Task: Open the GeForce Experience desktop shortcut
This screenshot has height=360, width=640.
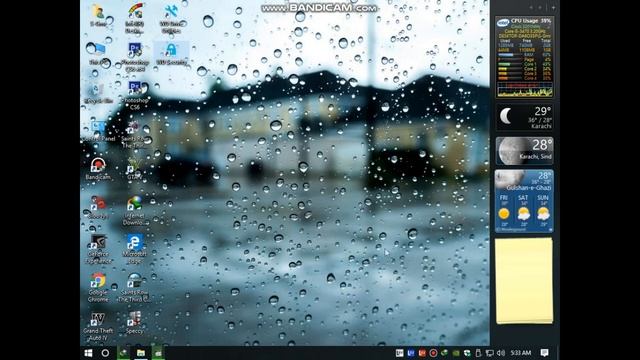Action: coord(98,249)
